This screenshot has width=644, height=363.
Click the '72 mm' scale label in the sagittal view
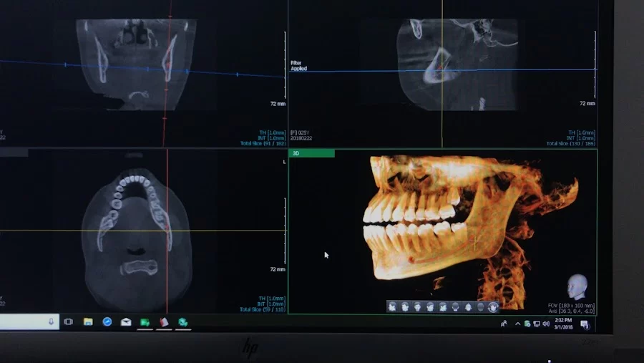point(587,104)
